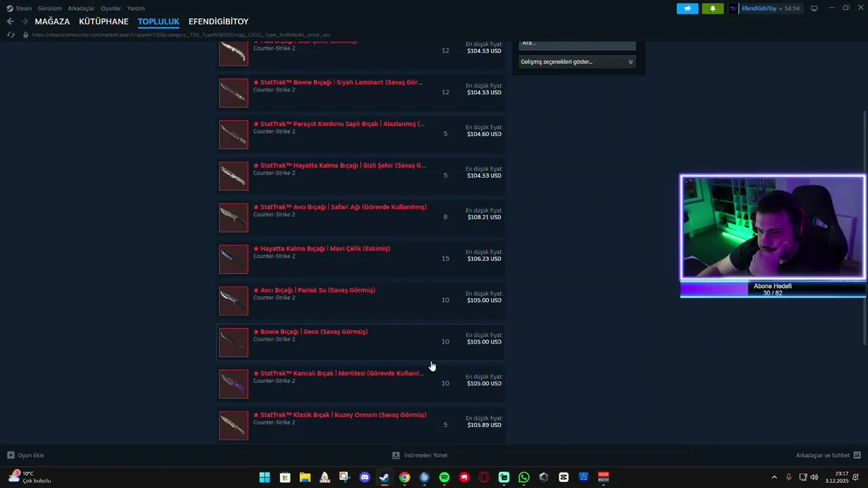
Task: Click Bowie Siyah Laminant knife thumbnail
Action: 233,93
